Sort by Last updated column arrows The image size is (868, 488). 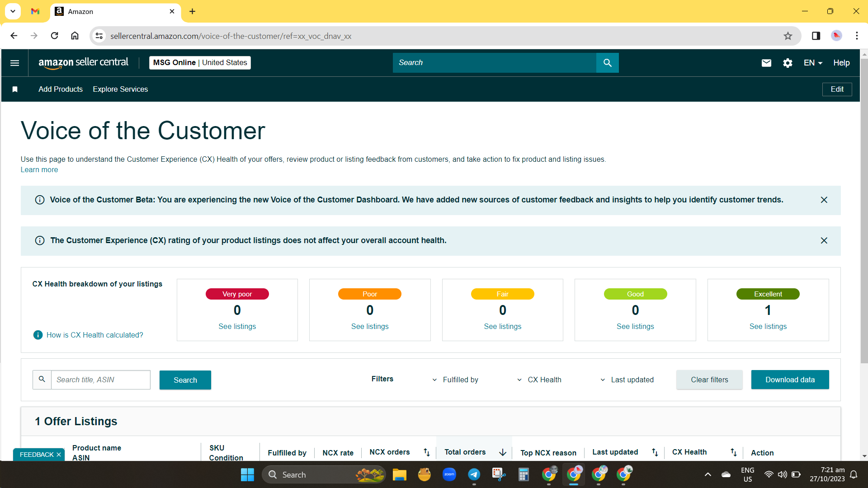pos(655,452)
